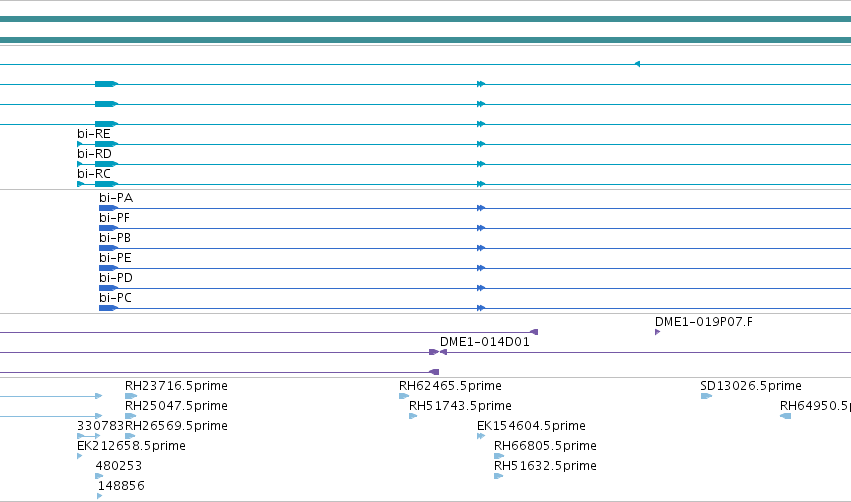Viewport: 851px width, 502px height.
Task: Click the arrow glyph under RH26569.5prime
Action: (130, 436)
